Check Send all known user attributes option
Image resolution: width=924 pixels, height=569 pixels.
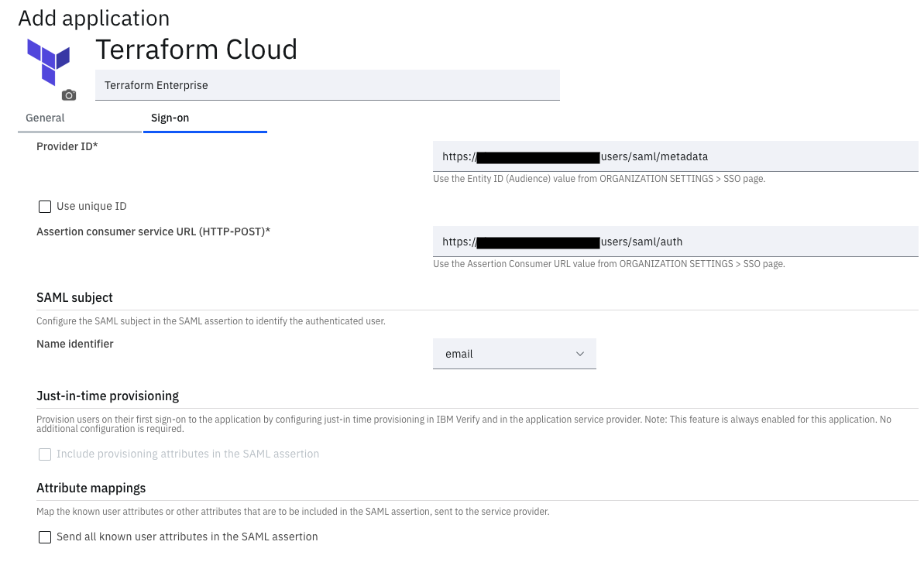(45, 537)
